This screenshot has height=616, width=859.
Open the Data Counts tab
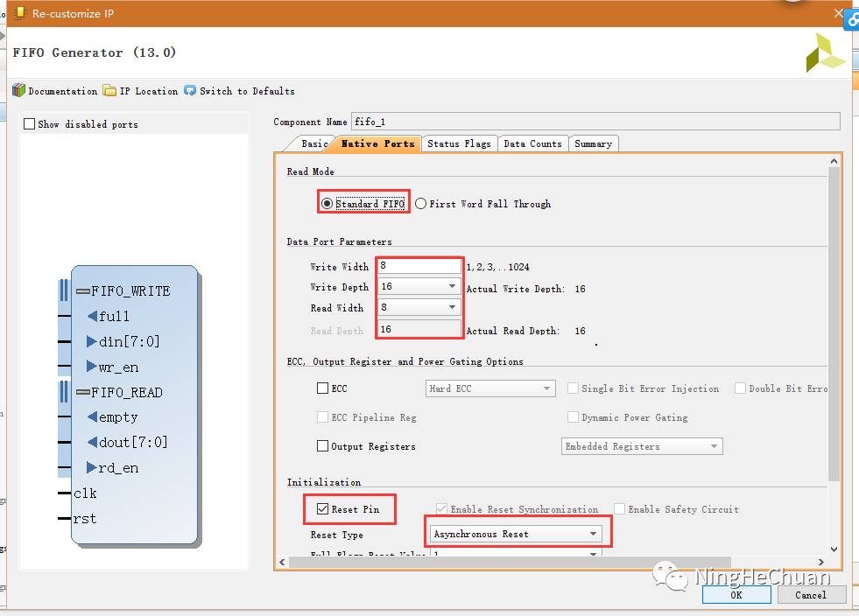[x=532, y=143]
